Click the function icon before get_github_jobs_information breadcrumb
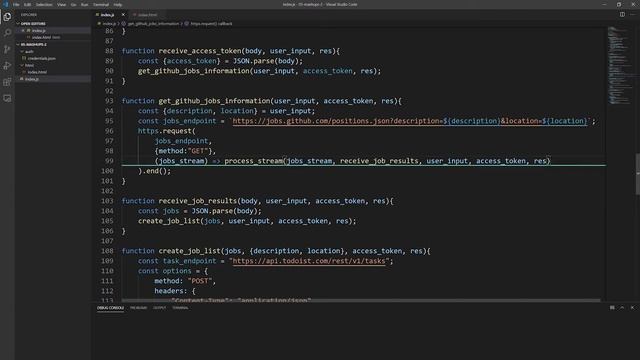This screenshot has width=640, height=360. pos(124,24)
